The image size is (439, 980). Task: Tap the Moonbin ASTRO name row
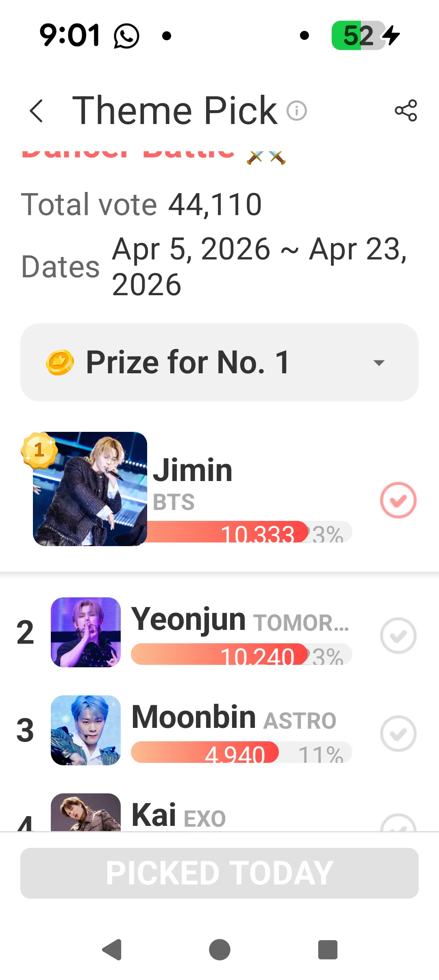pyautogui.click(x=234, y=718)
